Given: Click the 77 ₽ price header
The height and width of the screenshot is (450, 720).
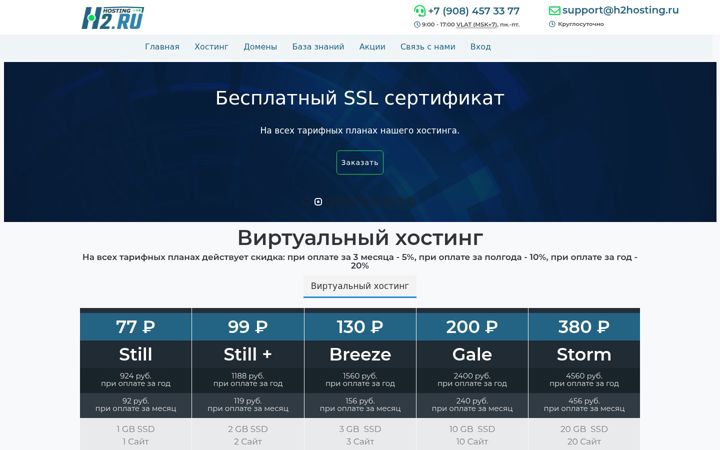Looking at the screenshot, I should tap(135, 327).
